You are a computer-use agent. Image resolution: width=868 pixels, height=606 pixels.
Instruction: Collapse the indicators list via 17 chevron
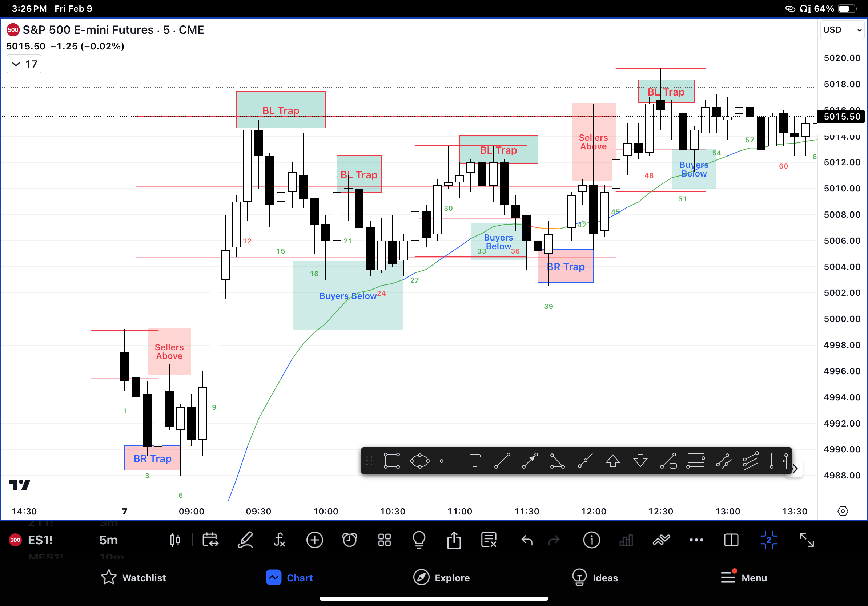pos(23,64)
